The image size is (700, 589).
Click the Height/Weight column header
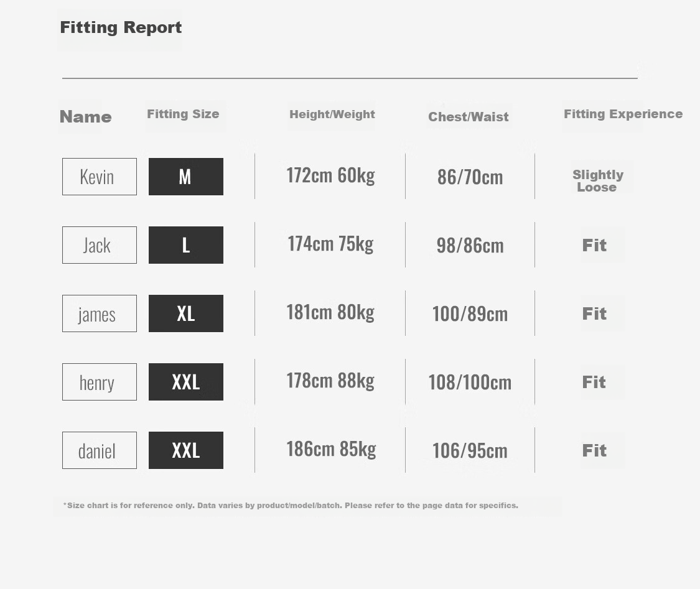click(x=332, y=114)
